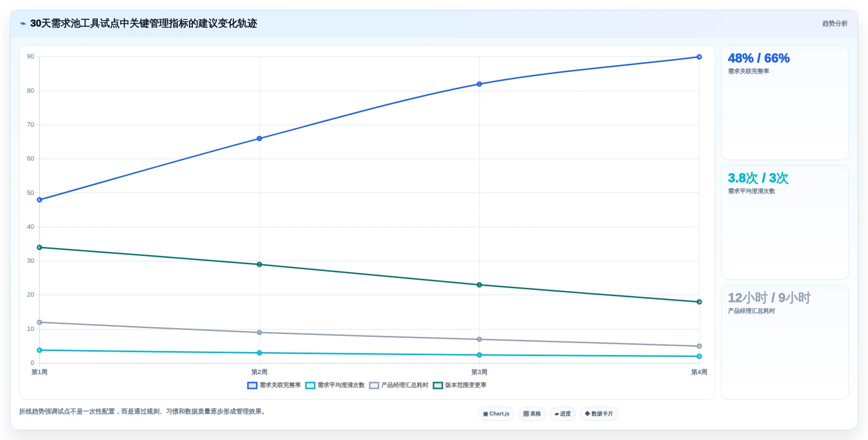
Task: Click the cyan data point at 第2周
Action: point(259,353)
